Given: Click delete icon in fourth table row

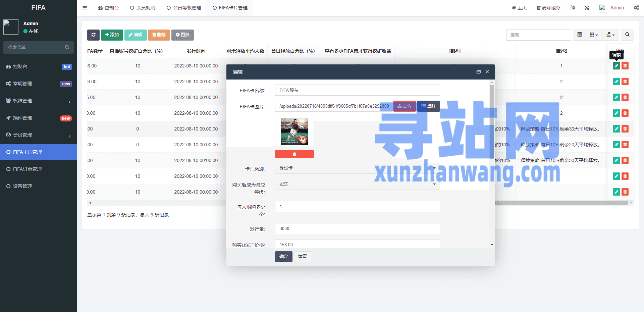Looking at the screenshot, I should pos(625,113).
